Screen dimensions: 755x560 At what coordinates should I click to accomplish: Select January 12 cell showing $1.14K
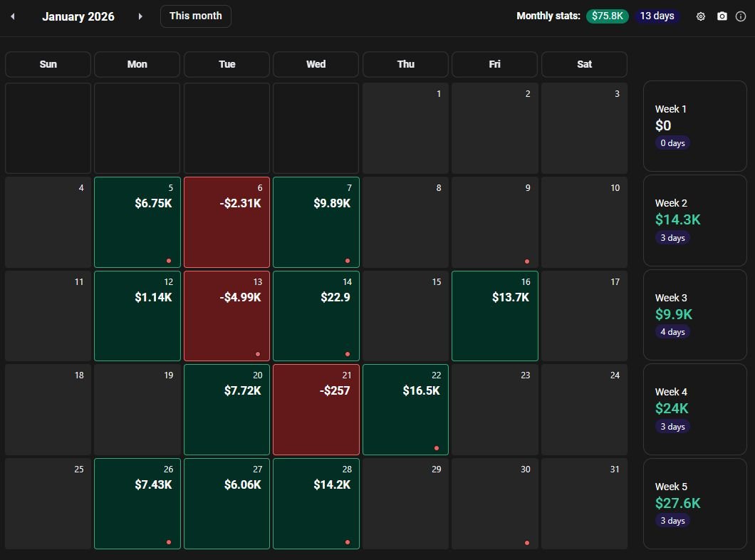coord(137,316)
